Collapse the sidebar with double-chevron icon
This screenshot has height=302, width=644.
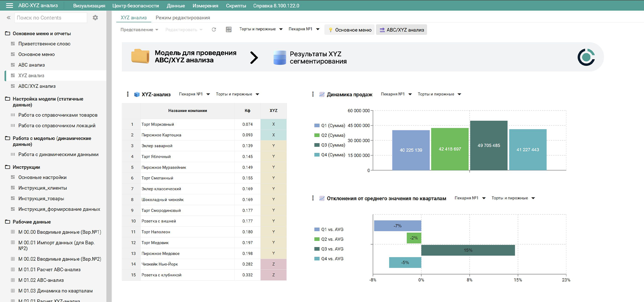(8, 18)
